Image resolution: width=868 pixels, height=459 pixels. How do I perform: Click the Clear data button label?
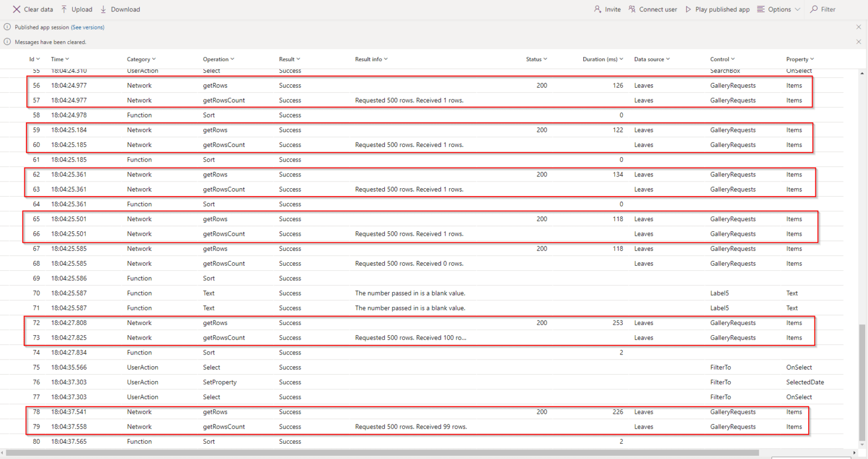pos(38,9)
